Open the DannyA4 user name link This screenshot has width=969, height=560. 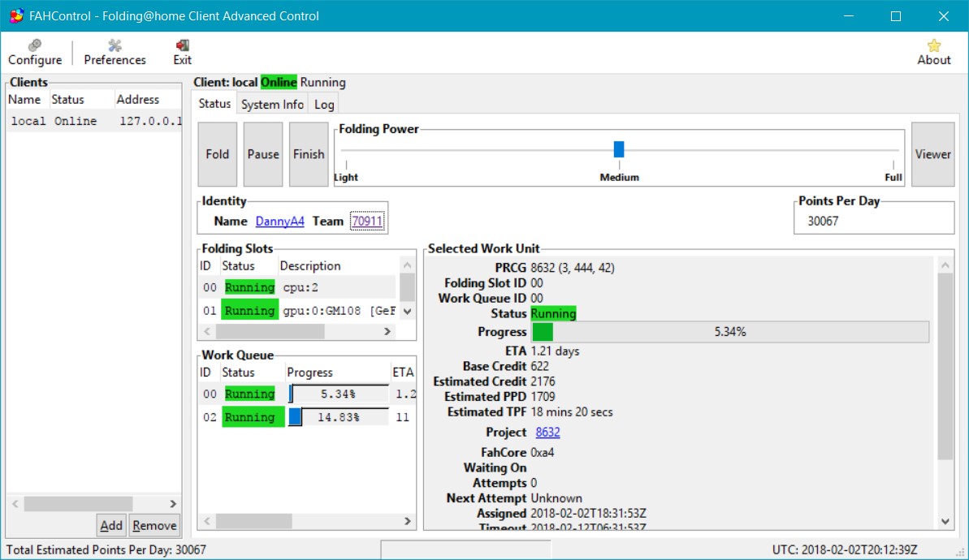(280, 221)
